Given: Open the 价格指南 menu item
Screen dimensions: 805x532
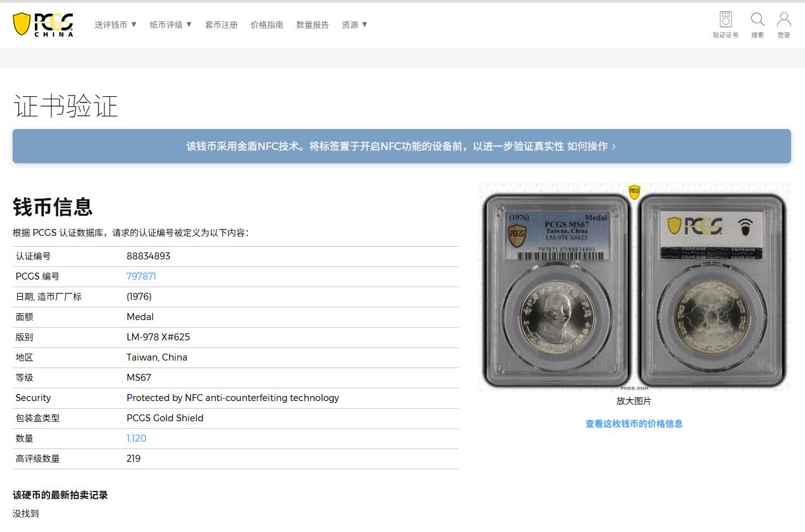Looking at the screenshot, I should [x=267, y=25].
